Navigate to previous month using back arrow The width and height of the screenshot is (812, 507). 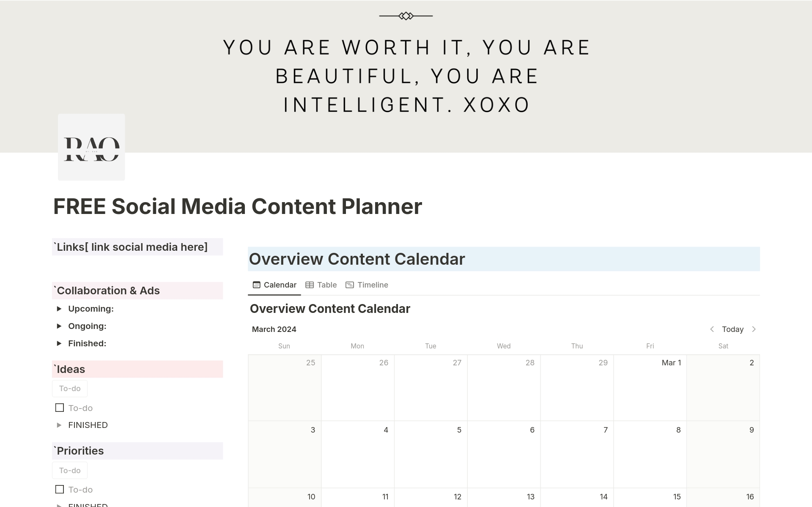(713, 329)
